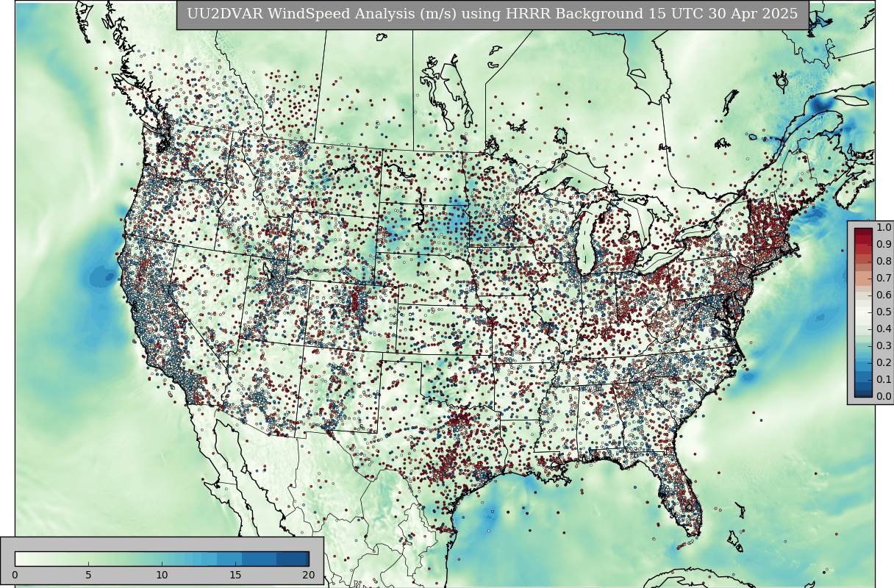Click the 0.8 label on the right colorbar

coord(884,261)
